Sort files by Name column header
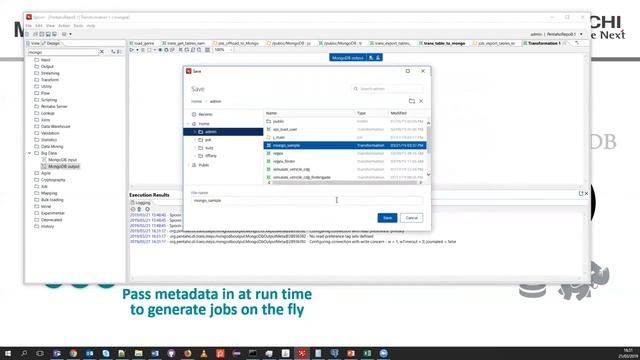The image size is (640, 360). tap(309, 113)
